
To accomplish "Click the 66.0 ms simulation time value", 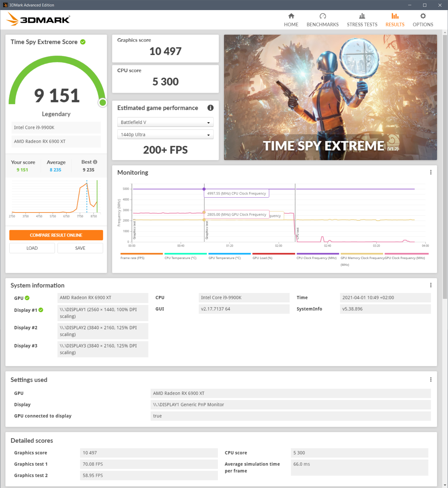I will [359, 468].
